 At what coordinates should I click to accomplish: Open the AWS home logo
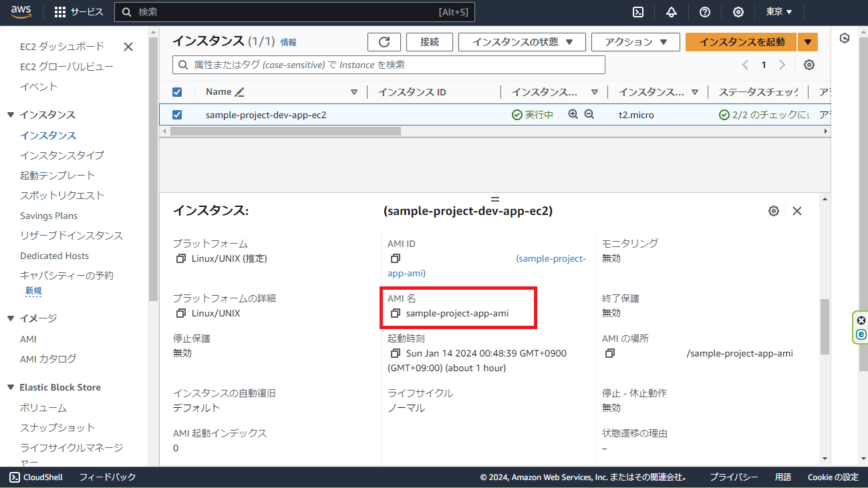(x=21, y=11)
